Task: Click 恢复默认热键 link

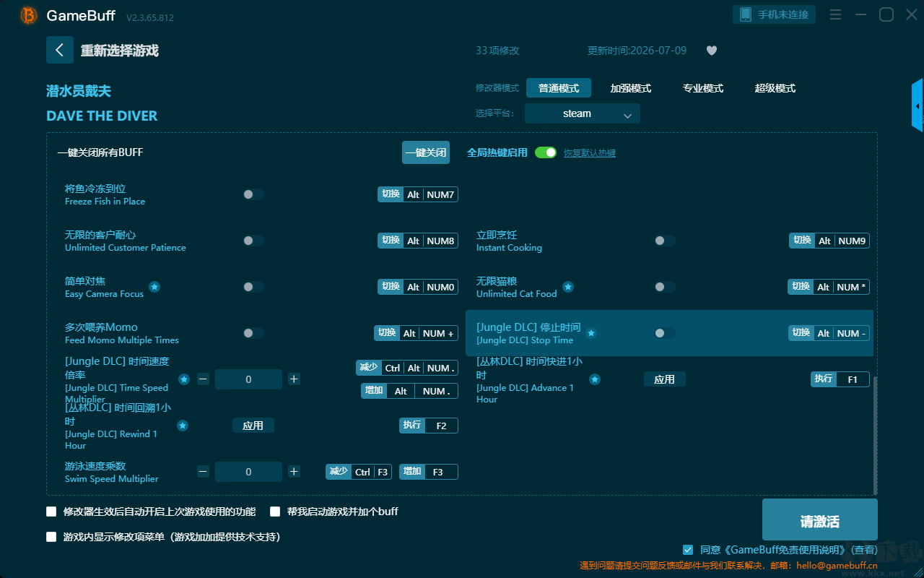Action: (x=590, y=153)
